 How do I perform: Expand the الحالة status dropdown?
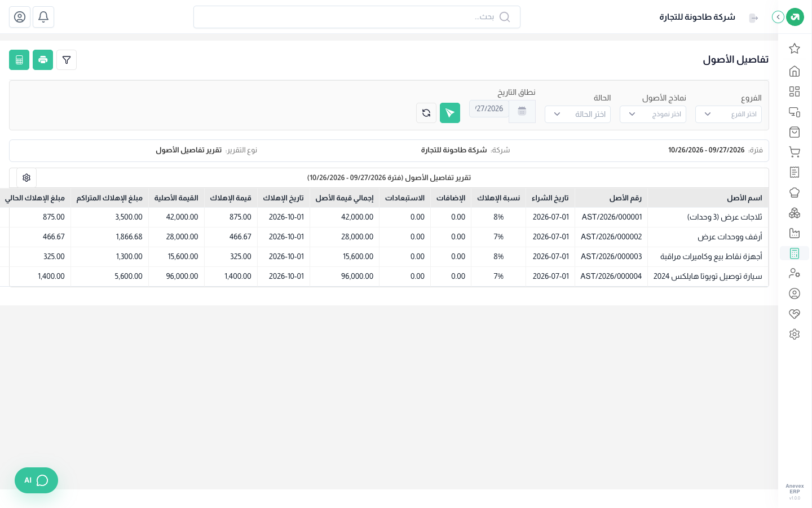click(577, 114)
